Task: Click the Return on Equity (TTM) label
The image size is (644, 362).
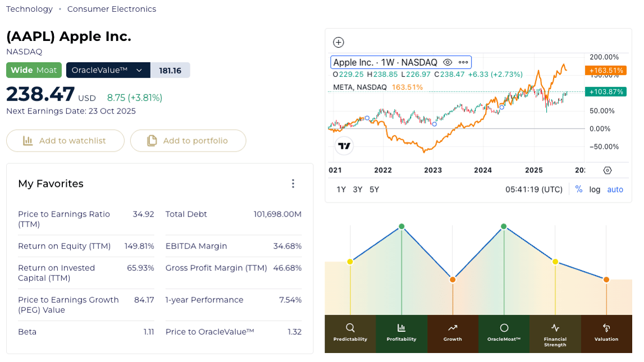Action: tap(65, 246)
